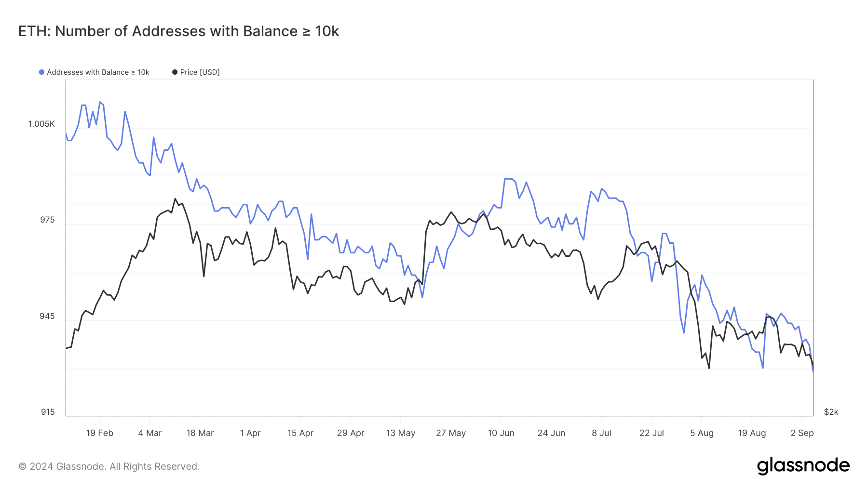Image resolution: width=868 pixels, height=488 pixels.
Task: Click the 915 y-axis label
Action: [x=48, y=412]
